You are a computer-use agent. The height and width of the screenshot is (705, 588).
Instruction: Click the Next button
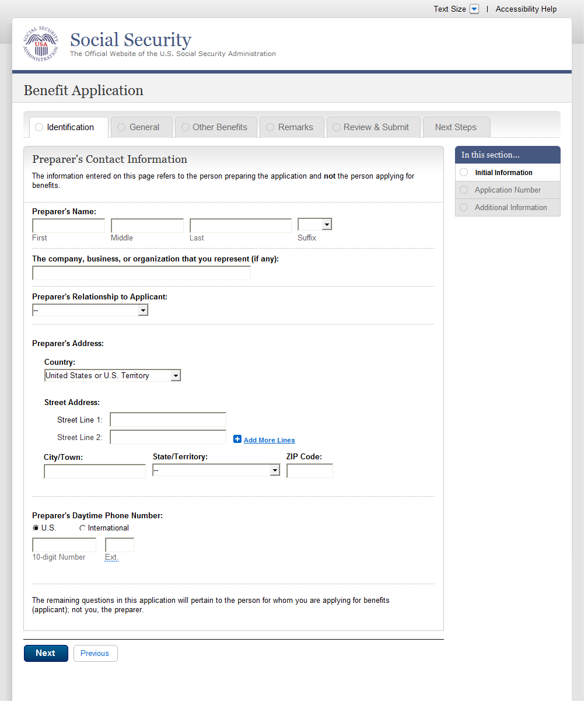[x=45, y=653]
